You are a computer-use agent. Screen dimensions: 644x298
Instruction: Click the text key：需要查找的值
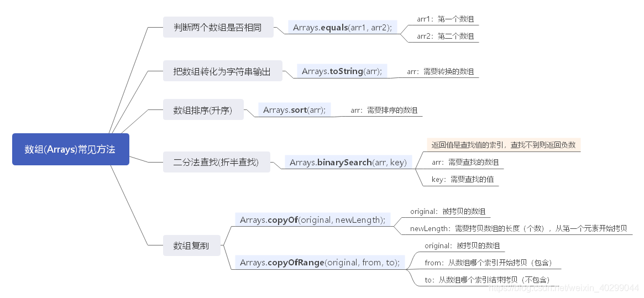click(x=463, y=179)
